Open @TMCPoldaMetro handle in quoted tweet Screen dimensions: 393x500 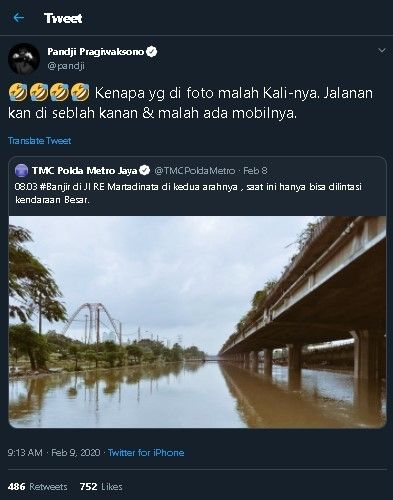tap(195, 171)
